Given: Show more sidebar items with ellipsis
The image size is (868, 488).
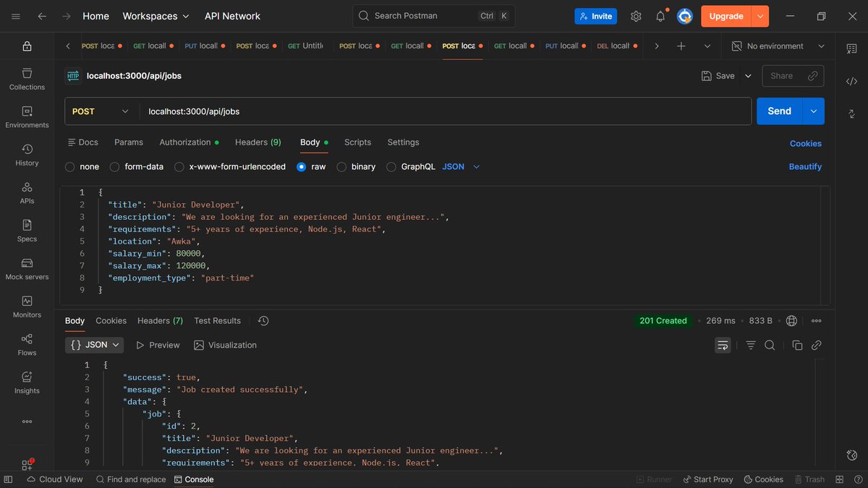Looking at the screenshot, I should click(27, 421).
